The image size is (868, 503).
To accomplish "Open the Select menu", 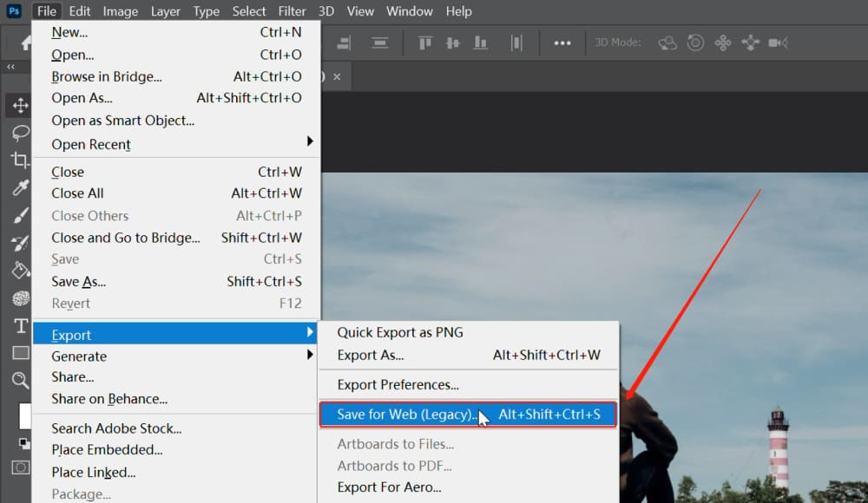I will tap(248, 11).
